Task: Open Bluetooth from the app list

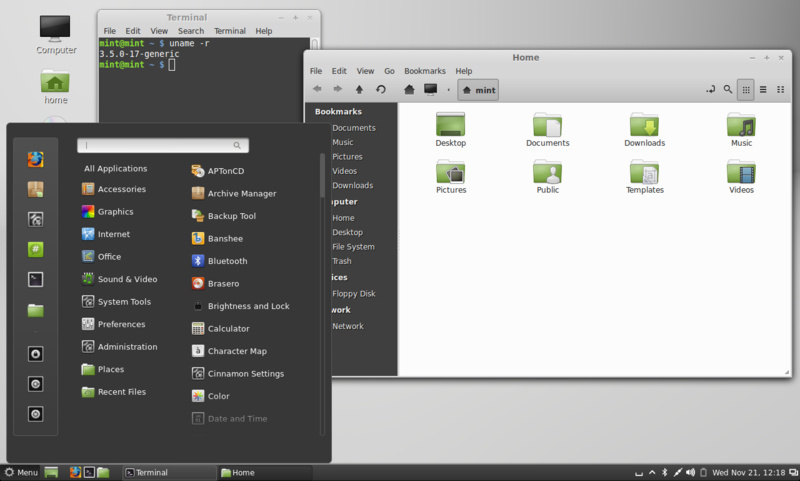Action: pyautogui.click(x=219, y=261)
